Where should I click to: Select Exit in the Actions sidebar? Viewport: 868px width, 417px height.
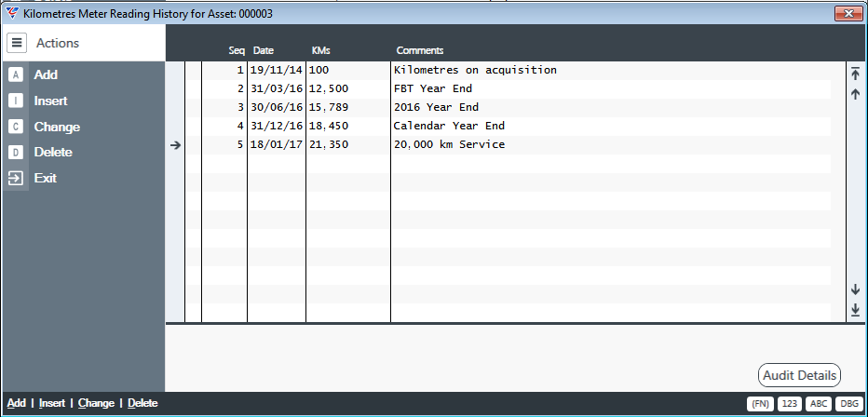tap(46, 178)
